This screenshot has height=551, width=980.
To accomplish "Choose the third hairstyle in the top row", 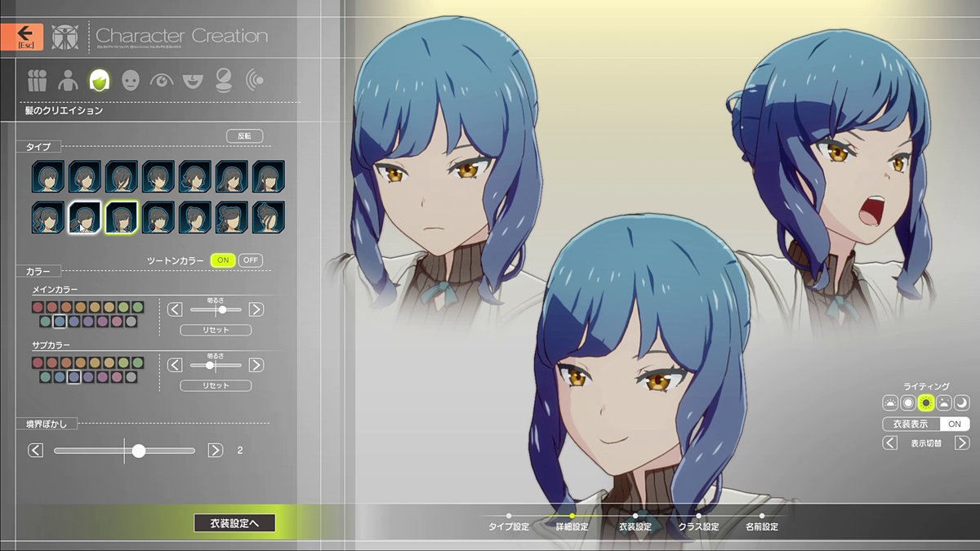I will click(x=122, y=176).
